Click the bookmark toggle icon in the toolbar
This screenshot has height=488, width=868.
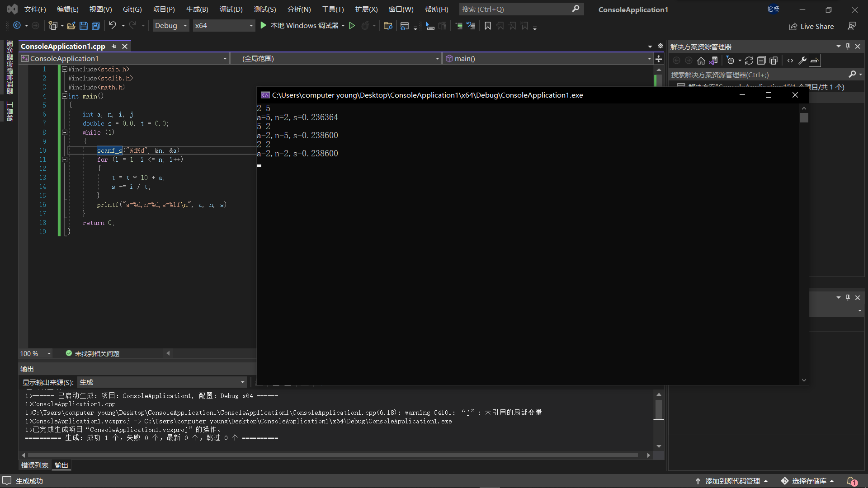[x=487, y=26]
